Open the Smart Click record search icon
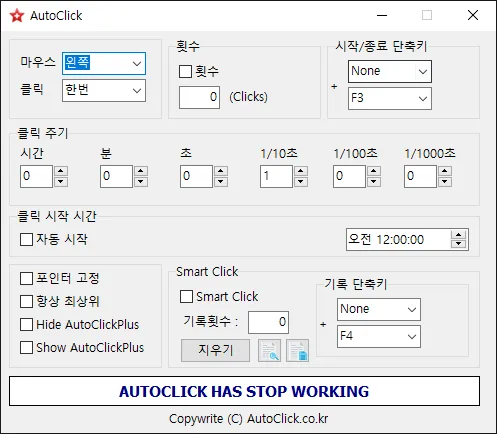Screen dimensions: 497x434 click(x=269, y=351)
